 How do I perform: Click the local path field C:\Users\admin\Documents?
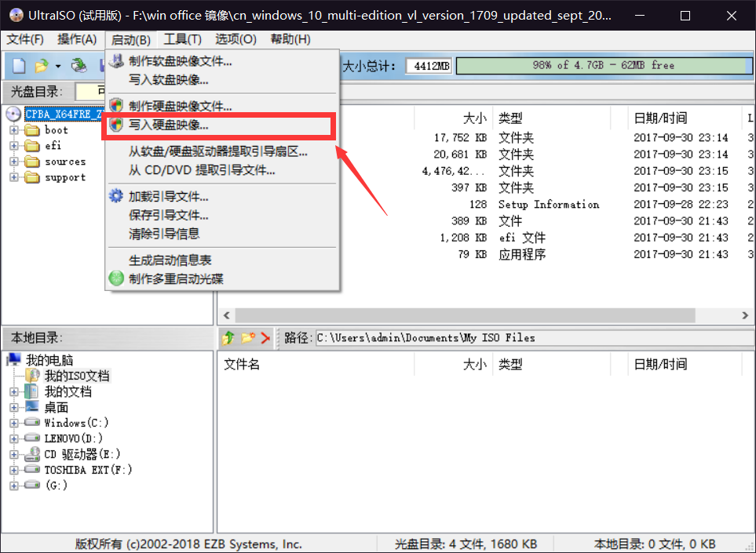click(x=534, y=337)
